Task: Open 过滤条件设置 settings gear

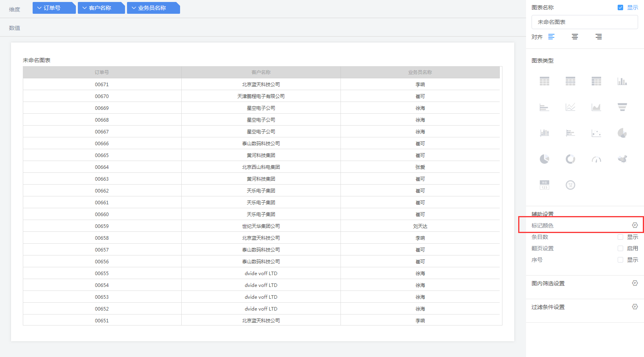Action: click(635, 307)
